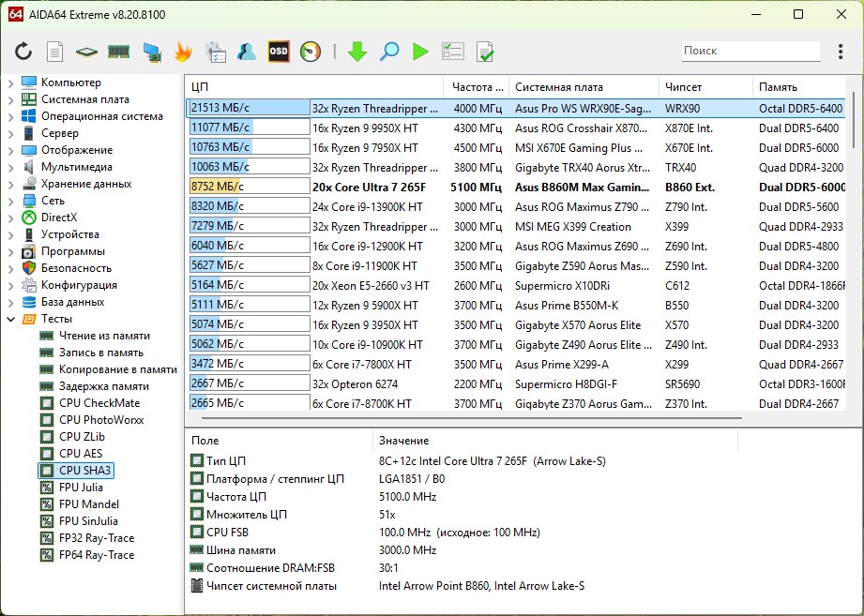The width and height of the screenshot is (864, 616).
Task: Expand the Хранение данных node
Action: pos(10,184)
